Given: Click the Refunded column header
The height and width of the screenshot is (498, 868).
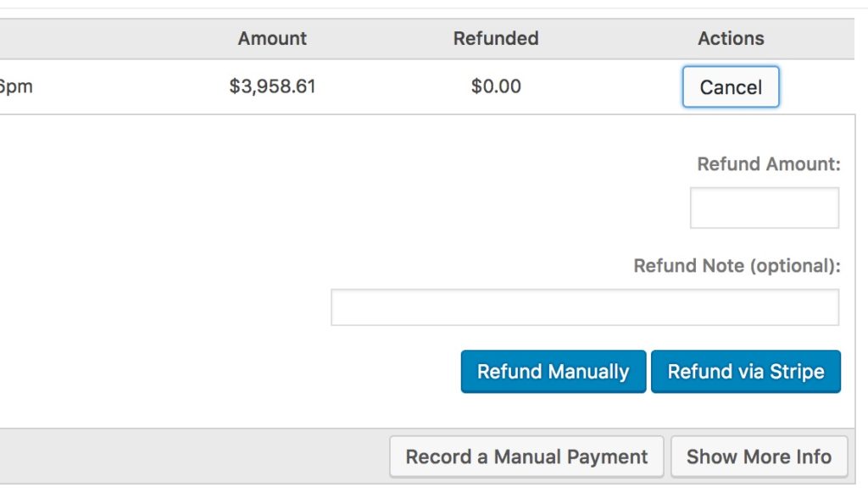Looking at the screenshot, I should (x=496, y=38).
